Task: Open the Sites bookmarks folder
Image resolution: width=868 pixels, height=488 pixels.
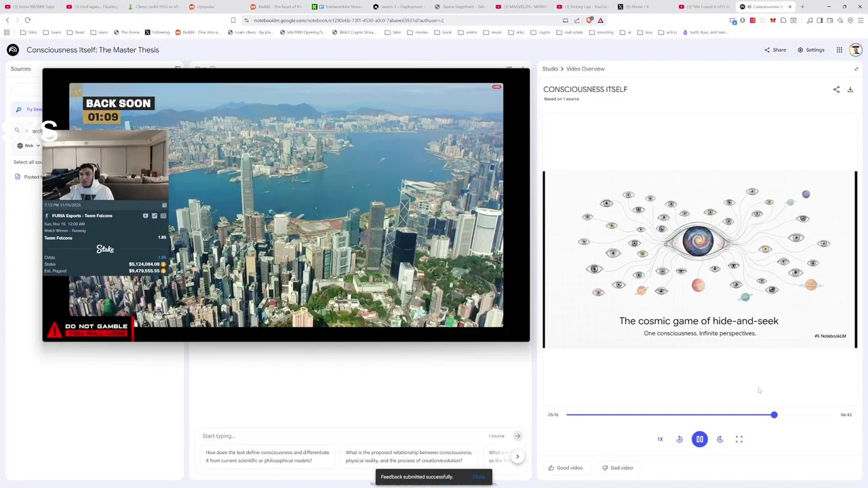Action: click(x=28, y=32)
